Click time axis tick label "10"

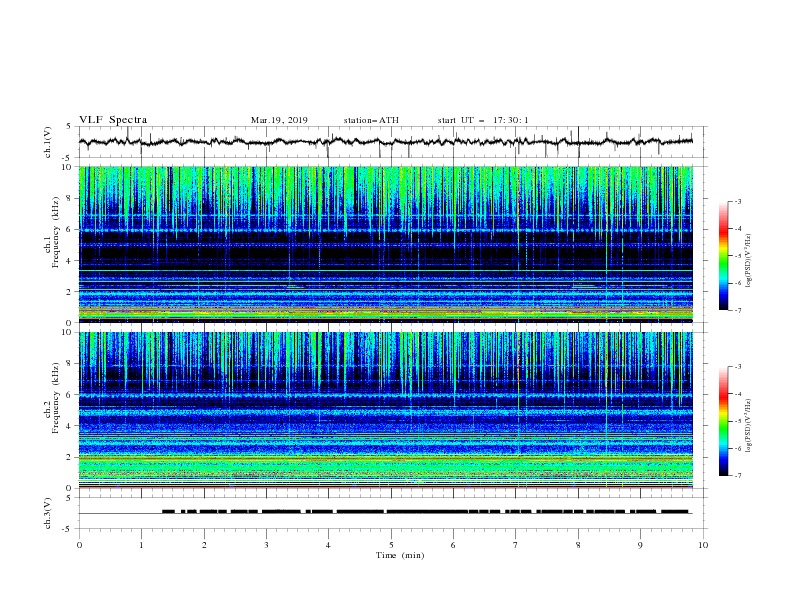[x=703, y=545]
